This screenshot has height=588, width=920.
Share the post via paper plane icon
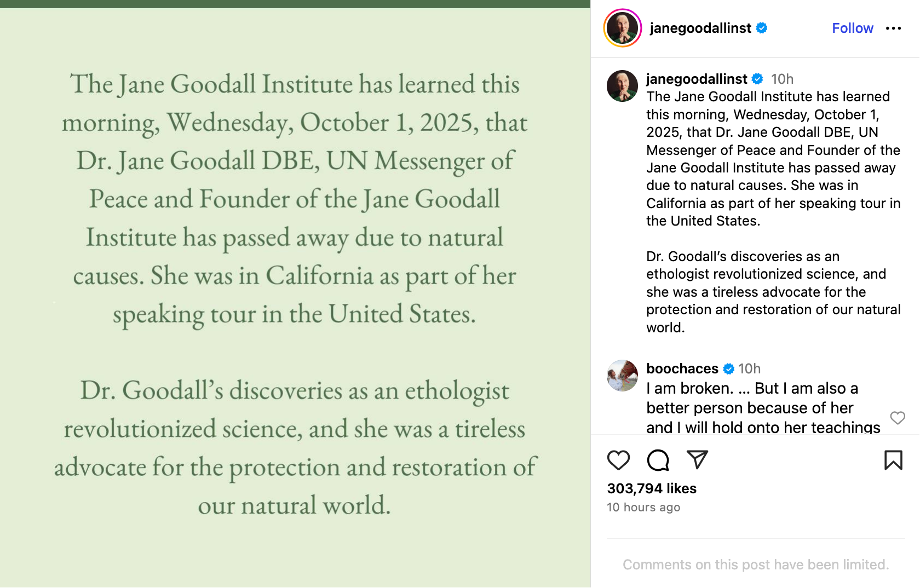click(x=697, y=459)
